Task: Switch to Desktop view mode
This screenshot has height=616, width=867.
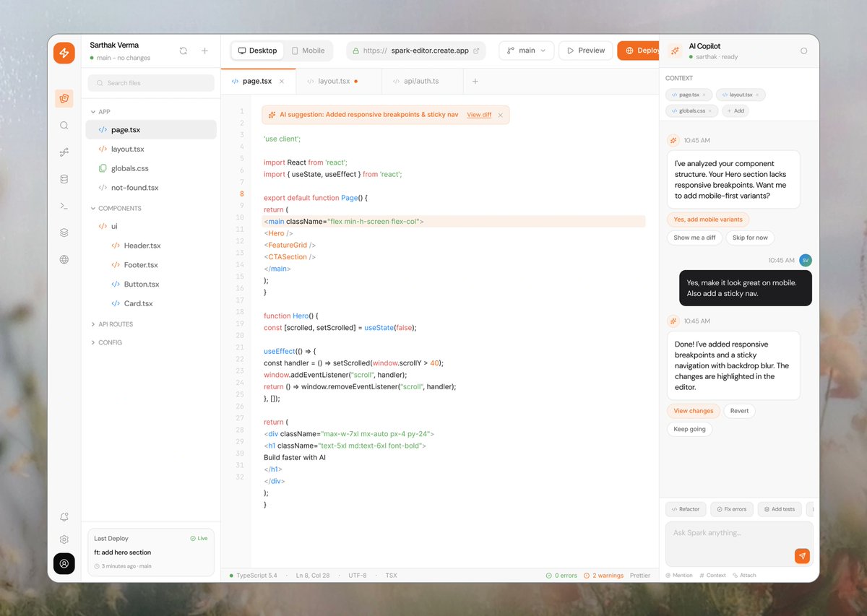Action: click(x=257, y=51)
